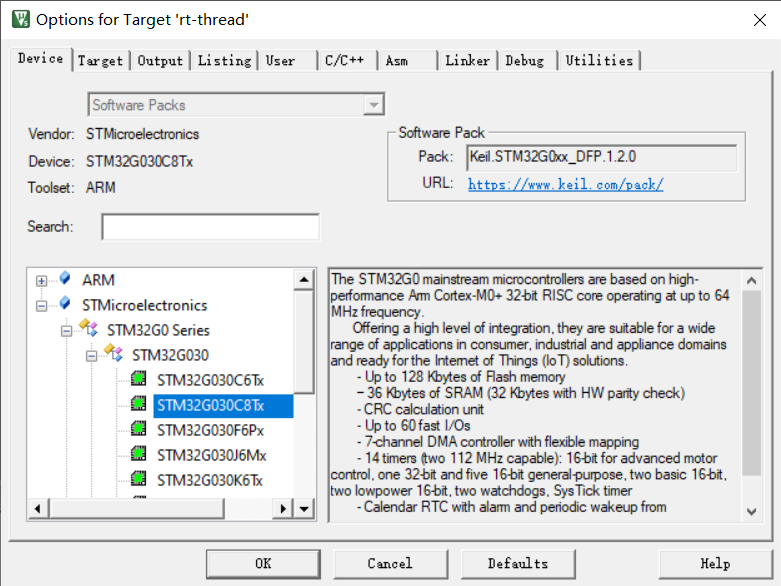Click in the device Search field
Screen dimensions: 781x586
(210, 227)
